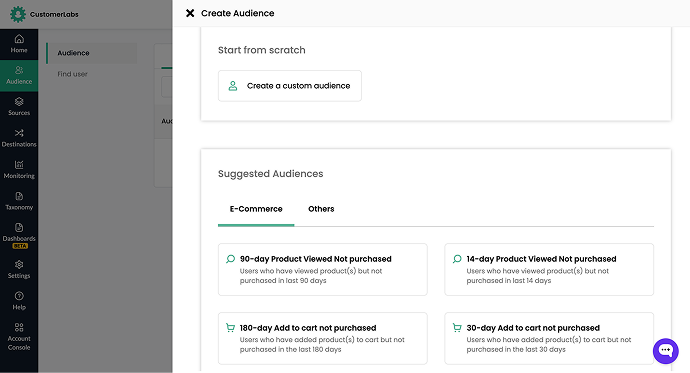Choose 30-day Add to cart not purchased audience
Image resolution: width=690 pixels, height=373 pixels.
pos(549,338)
